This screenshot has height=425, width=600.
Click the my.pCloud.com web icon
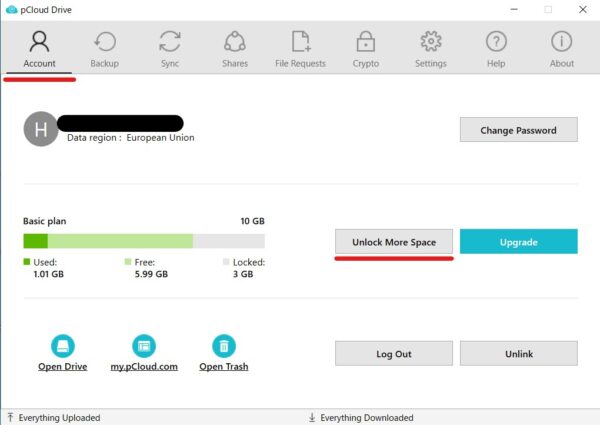(144, 346)
